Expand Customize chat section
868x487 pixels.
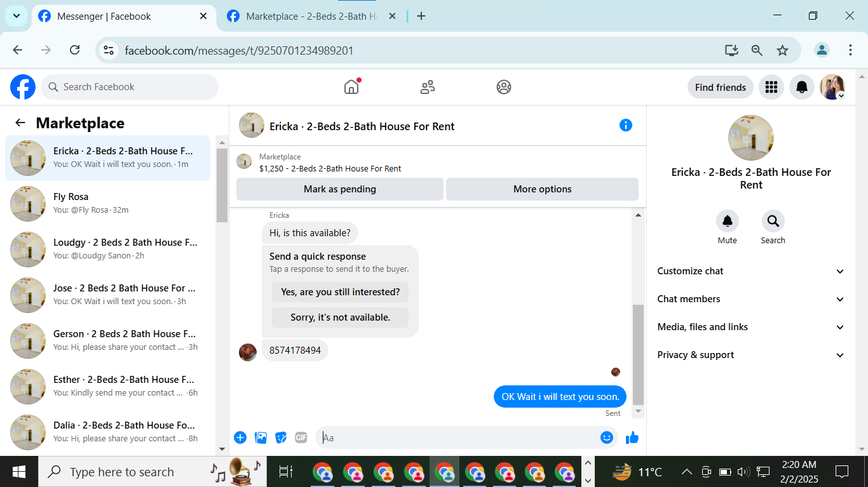(x=751, y=271)
